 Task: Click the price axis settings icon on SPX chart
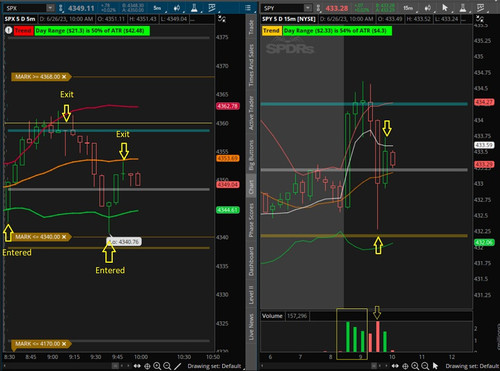coord(222,19)
